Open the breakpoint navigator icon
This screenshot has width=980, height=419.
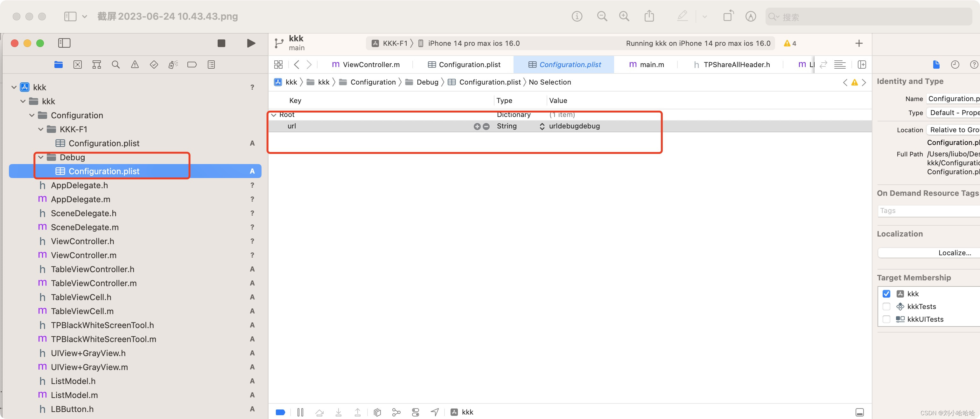click(x=192, y=65)
